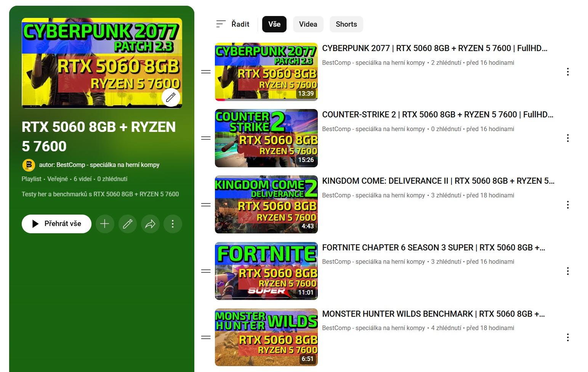The width and height of the screenshot is (588, 372).
Task: Click channel name under Monster Hunter Wilds title
Action: tap(373, 328)
